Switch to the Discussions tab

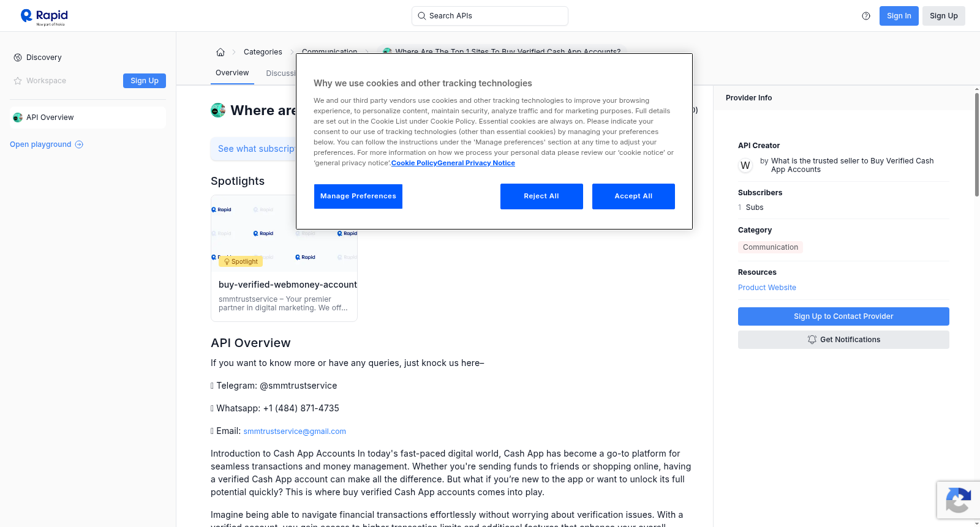point(281,73)
